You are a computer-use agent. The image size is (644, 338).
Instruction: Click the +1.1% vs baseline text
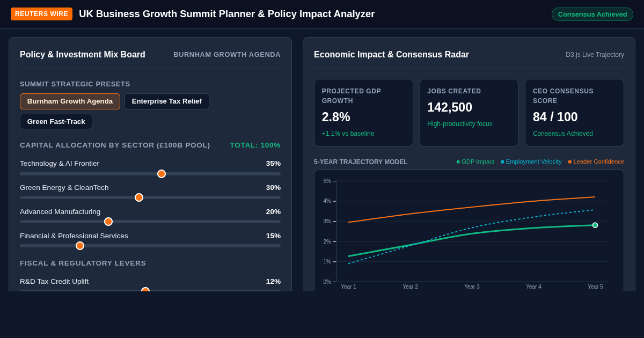[x=348, y=134]
